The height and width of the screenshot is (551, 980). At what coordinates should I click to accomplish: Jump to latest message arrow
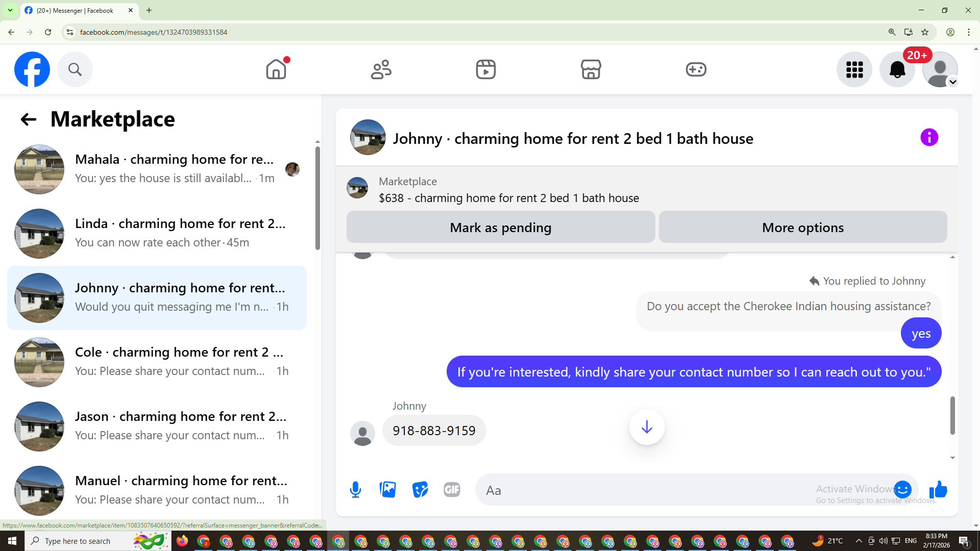click(647, 427)
